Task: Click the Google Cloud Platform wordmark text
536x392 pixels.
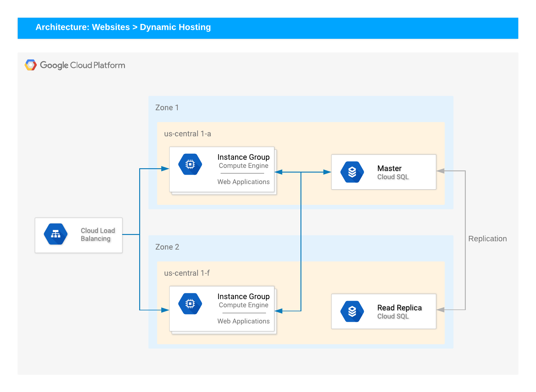Action: [x=83, y=65]
